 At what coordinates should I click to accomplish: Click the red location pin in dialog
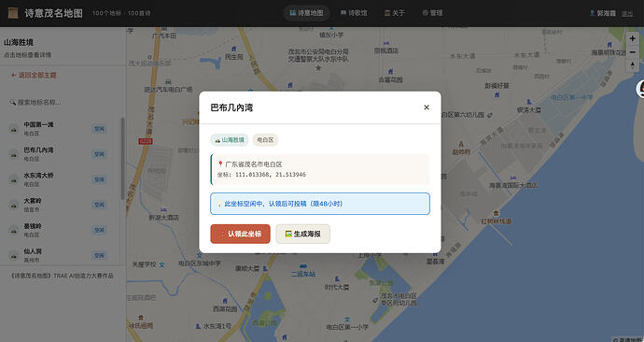tap(220, 164)
